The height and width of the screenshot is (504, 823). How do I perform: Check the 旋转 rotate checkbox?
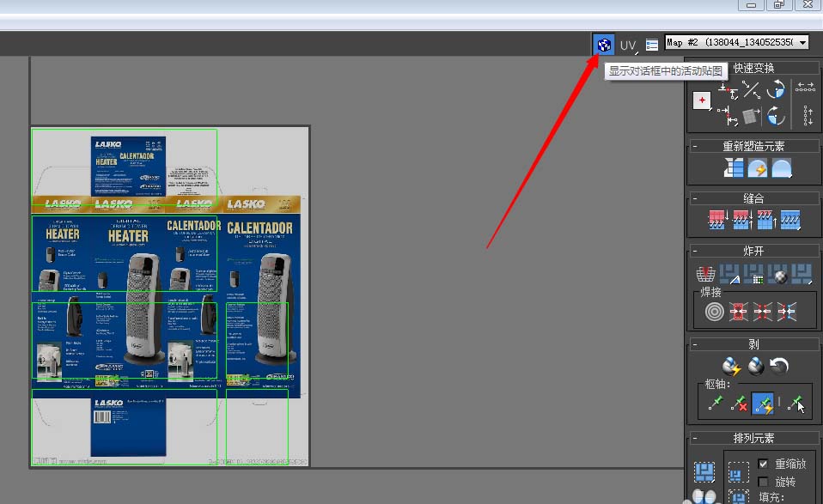tap(764, 482)
